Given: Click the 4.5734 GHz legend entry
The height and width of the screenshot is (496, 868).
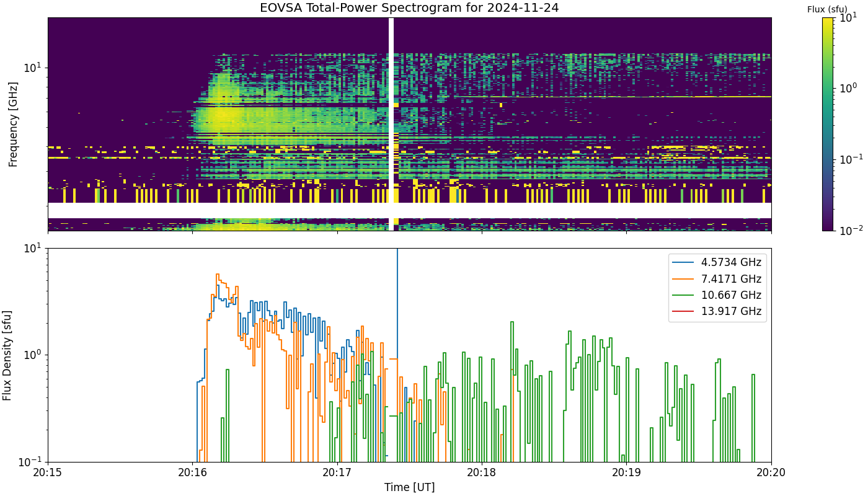Looking at the screenshot, I should click(x=717, y=262).
